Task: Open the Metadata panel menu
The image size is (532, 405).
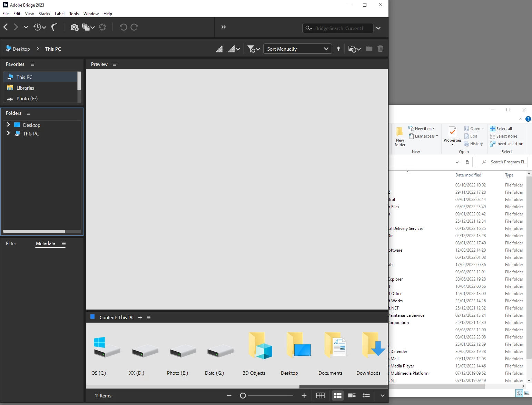Action: click(x=64, y=243)
